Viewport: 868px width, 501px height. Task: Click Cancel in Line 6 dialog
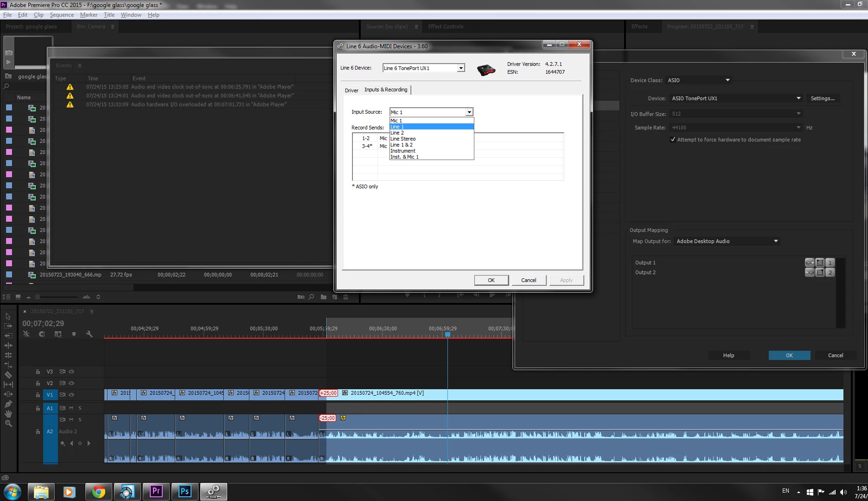(x=529, y=280)
